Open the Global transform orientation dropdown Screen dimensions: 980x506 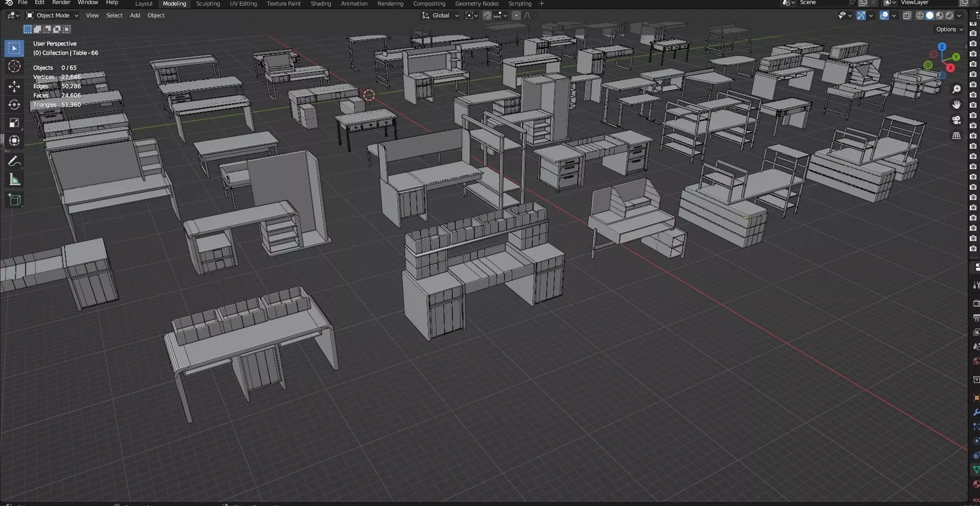pyautogui.click(x=441, y=15)
